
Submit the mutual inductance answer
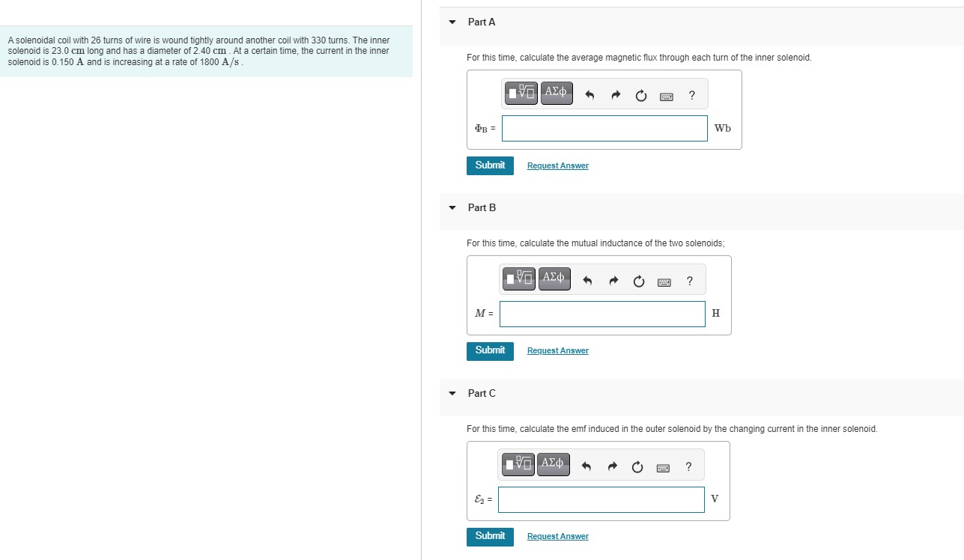pos(490,351)
